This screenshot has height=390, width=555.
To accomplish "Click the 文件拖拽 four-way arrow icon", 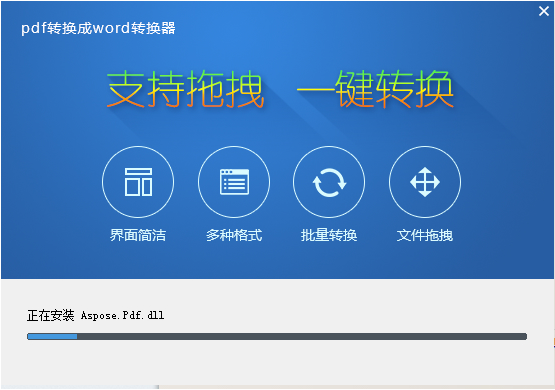I will point(425,182).
